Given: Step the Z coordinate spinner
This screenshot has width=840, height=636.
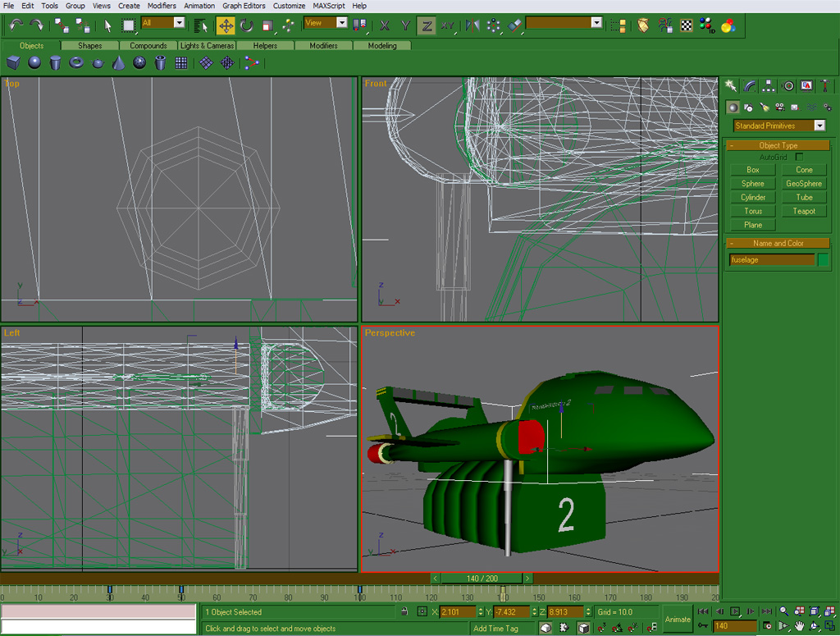Looking at the screenshot, I should pyautogui.click(x=588, y=611).
